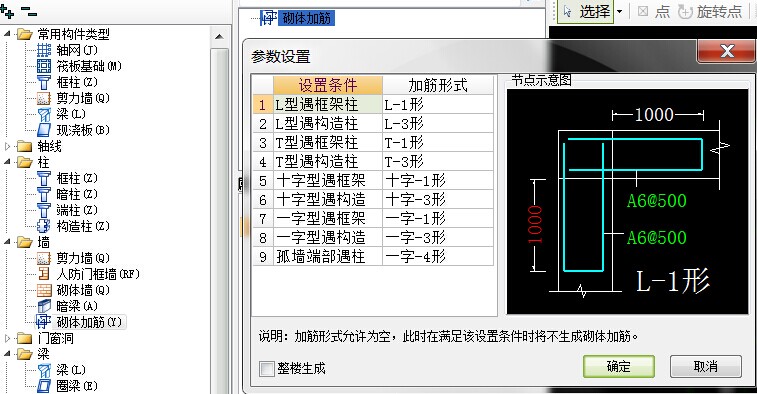Select 轴网(J) grid icon in tree
This screenshot has width=757, height=394.
(44, 50)
